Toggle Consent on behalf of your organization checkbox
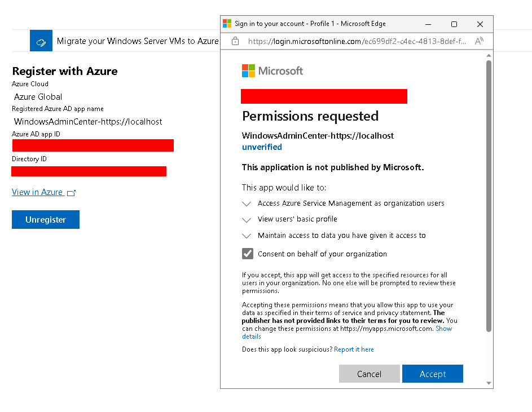Viewport: 532px width, 412px height. coord(248,254)
